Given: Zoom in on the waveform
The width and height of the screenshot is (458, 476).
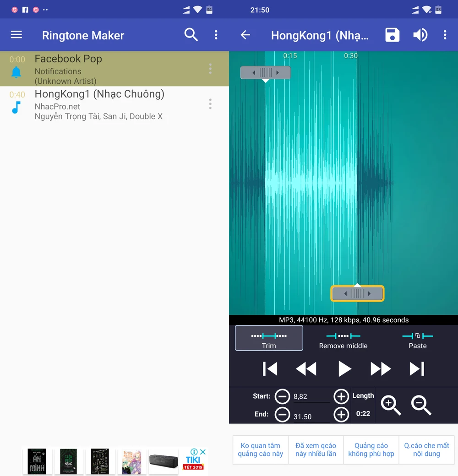Looking at the screenshot, I should pyautogui.click(x=391, y=405).
